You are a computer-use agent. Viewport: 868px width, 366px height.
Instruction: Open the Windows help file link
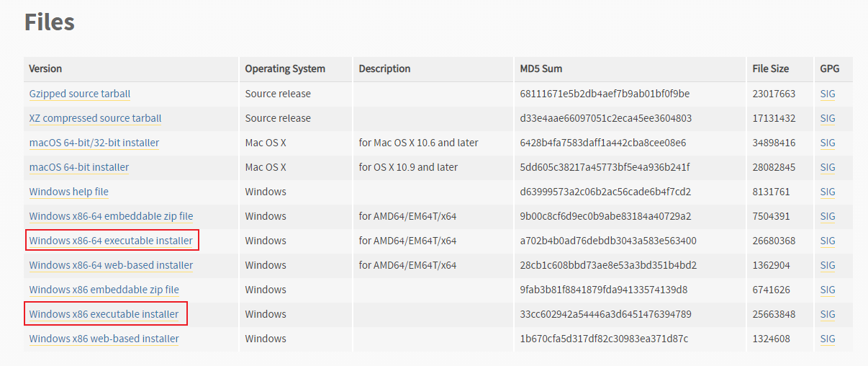click(x=69, y=192)
